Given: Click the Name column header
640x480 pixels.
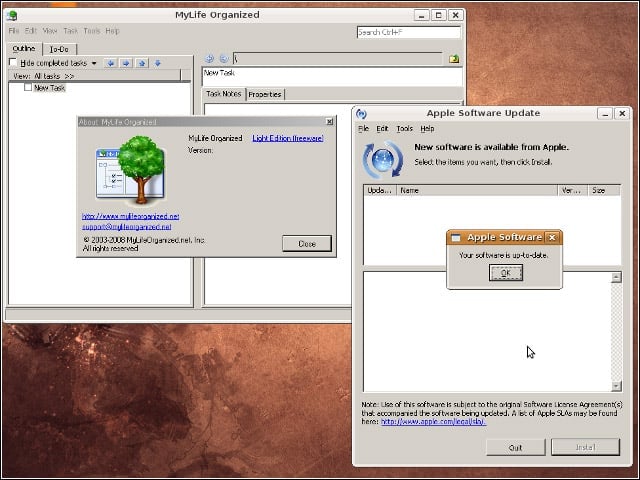Looking at the screenshot, I should pyautogui.click(x=477, y=191).
